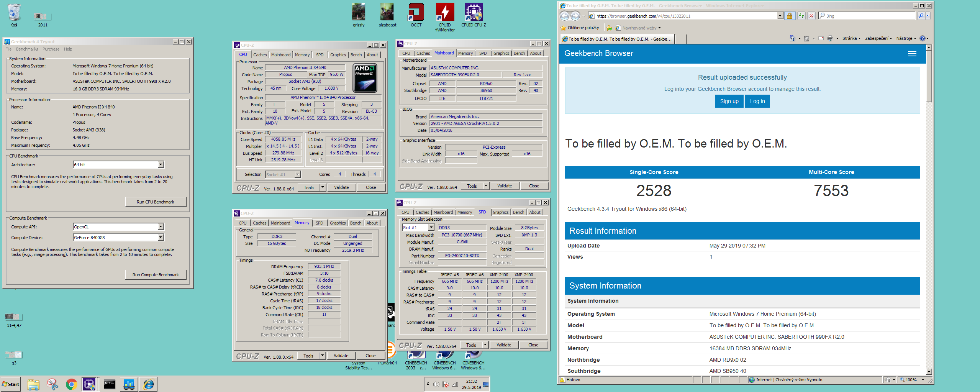Switch to Caches tab in CPU-Z Processor window
The image size is (980, 392).
260,55
